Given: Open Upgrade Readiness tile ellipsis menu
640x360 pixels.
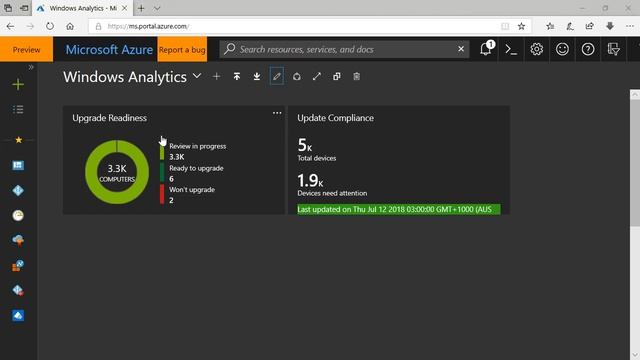Looking at the screenshot, I should point(277,113).
